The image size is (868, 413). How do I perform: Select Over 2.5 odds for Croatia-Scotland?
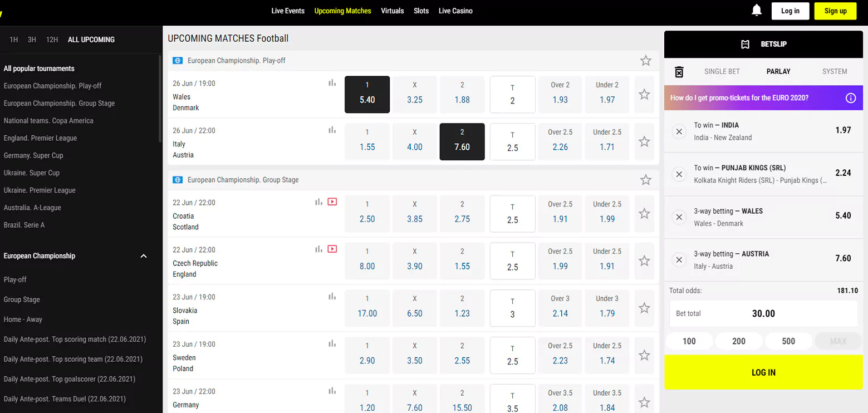click(x=560, y=214)
